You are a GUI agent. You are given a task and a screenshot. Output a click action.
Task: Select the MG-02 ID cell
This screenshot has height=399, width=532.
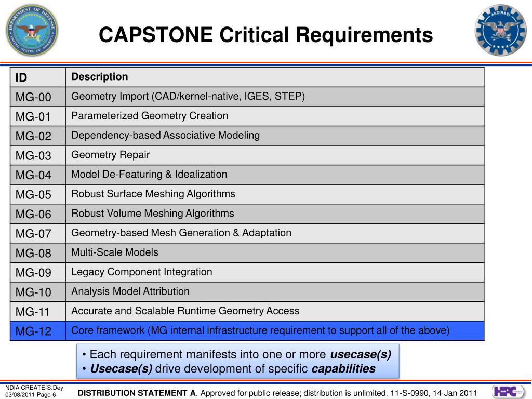click(x=38, y=136)
